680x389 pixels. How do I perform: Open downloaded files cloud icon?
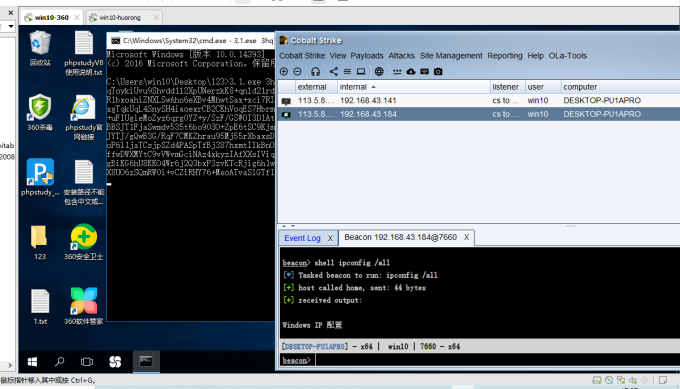pos(411,72)
